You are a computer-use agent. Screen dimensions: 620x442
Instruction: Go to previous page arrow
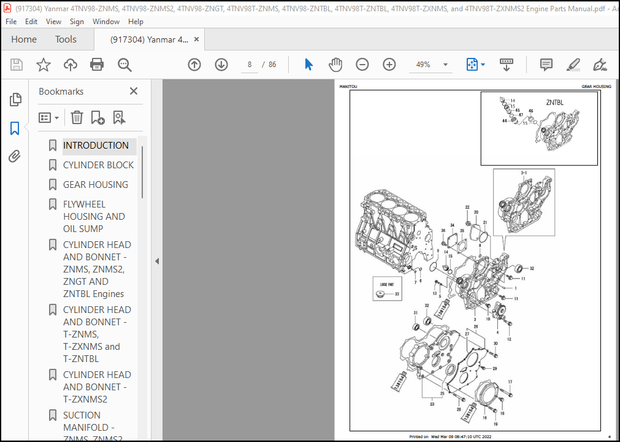pos(194,64)
